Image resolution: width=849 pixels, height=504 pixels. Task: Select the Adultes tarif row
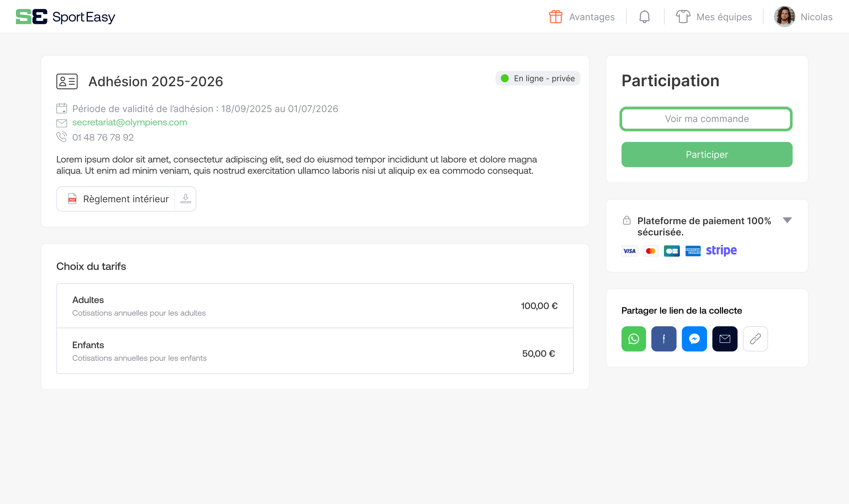pos(315,306)
